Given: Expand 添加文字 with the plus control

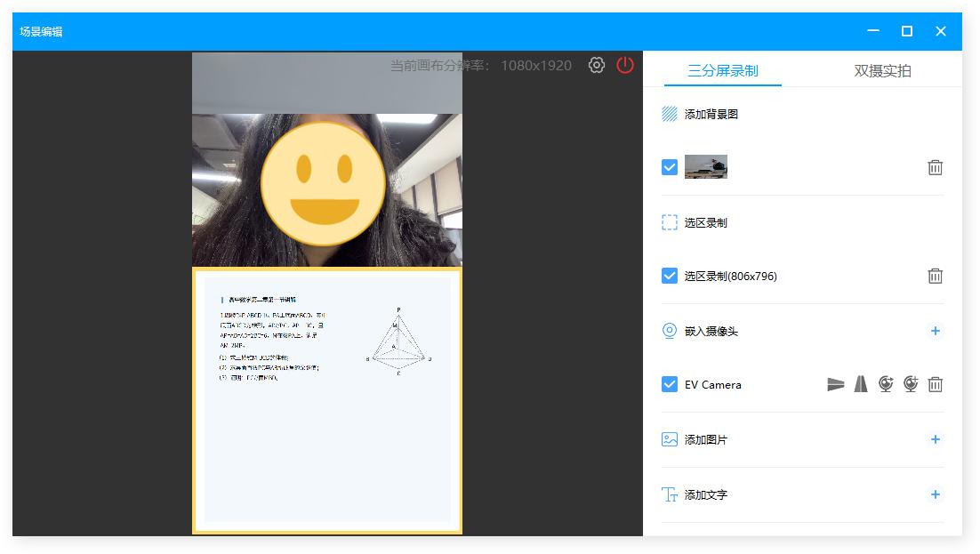Looking at the screenshot, I should point(936,495).
